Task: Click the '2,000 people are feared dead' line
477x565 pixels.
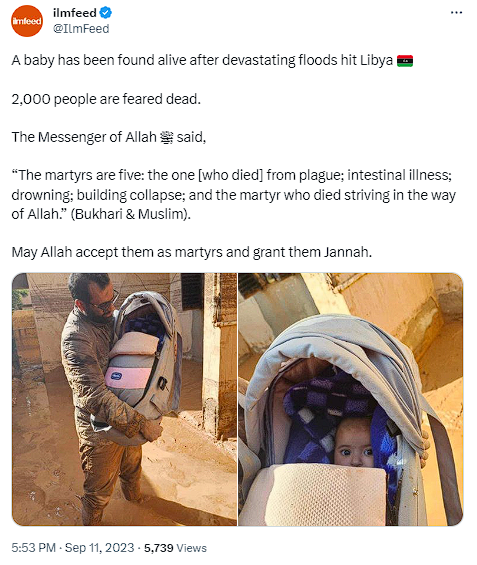Action: click(106, 99)
